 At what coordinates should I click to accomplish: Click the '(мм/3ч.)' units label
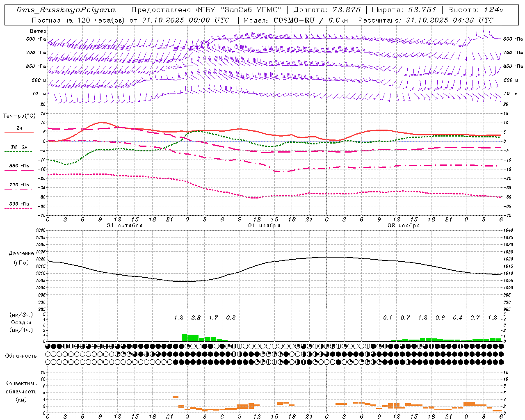click(x=21, y=315)
